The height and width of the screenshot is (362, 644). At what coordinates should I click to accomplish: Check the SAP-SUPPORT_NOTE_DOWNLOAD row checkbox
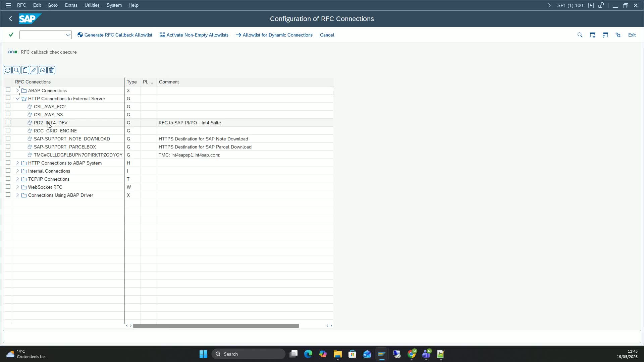pos(8,138)
